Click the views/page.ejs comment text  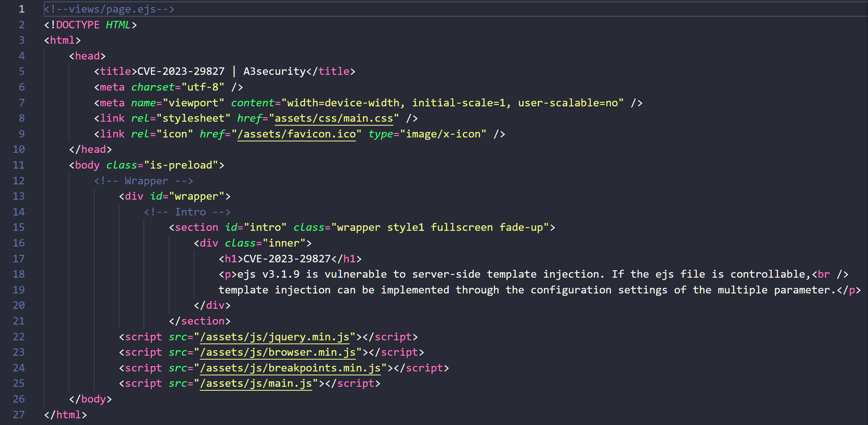(109, 9)
